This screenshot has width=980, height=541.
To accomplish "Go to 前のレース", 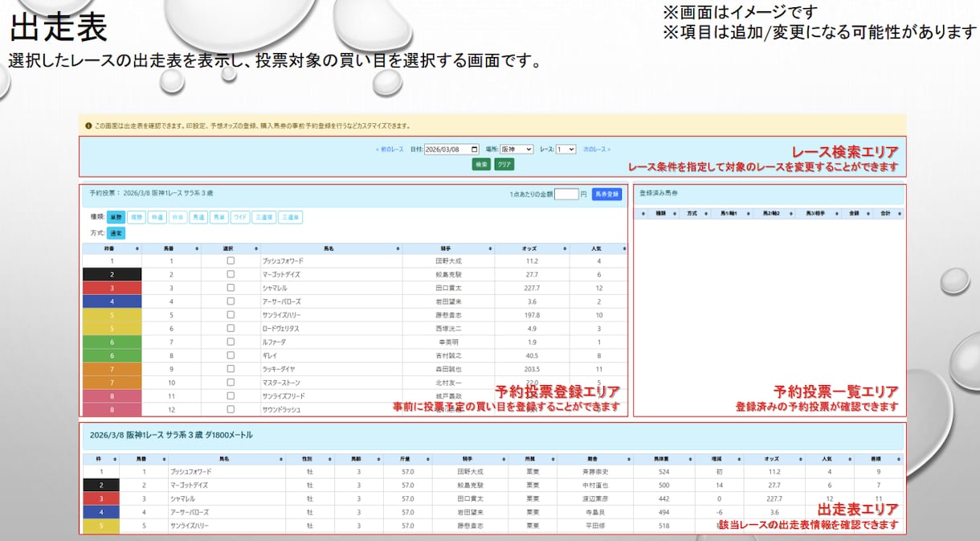I will (x=390, y=150).
